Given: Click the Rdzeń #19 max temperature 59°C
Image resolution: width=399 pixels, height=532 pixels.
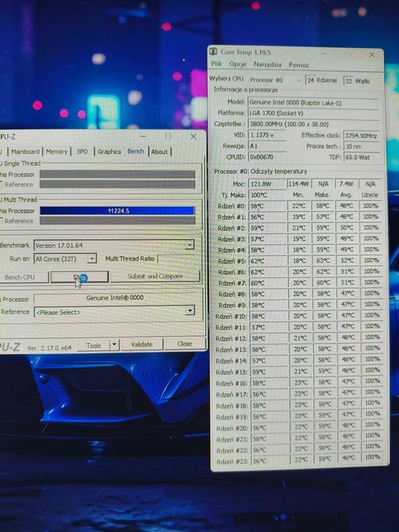Looking at the screenshot, I should tap(325, 415).
